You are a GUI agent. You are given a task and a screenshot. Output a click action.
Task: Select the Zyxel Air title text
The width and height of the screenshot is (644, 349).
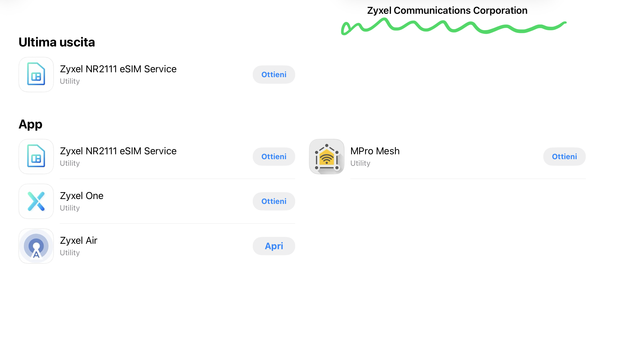point(79,240)
